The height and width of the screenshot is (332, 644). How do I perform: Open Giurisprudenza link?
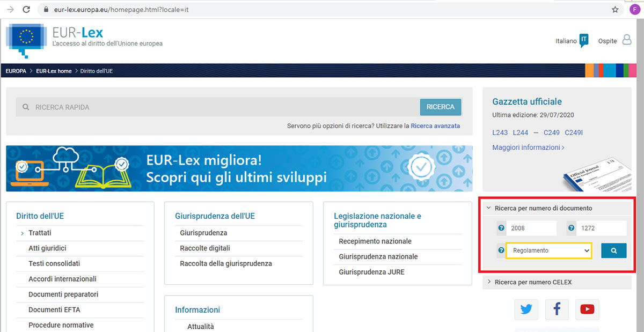[203, 233]
